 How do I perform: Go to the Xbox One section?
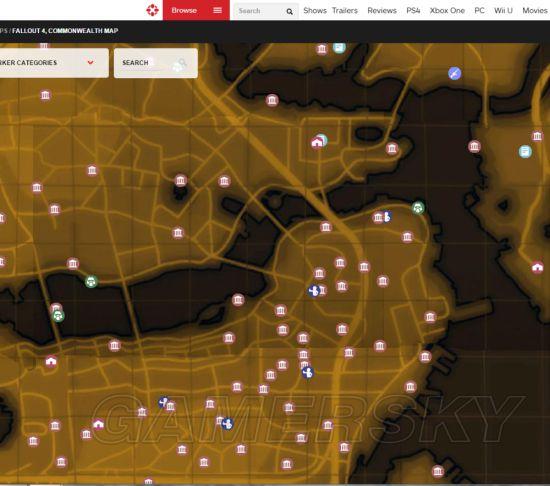coord(447,11)
